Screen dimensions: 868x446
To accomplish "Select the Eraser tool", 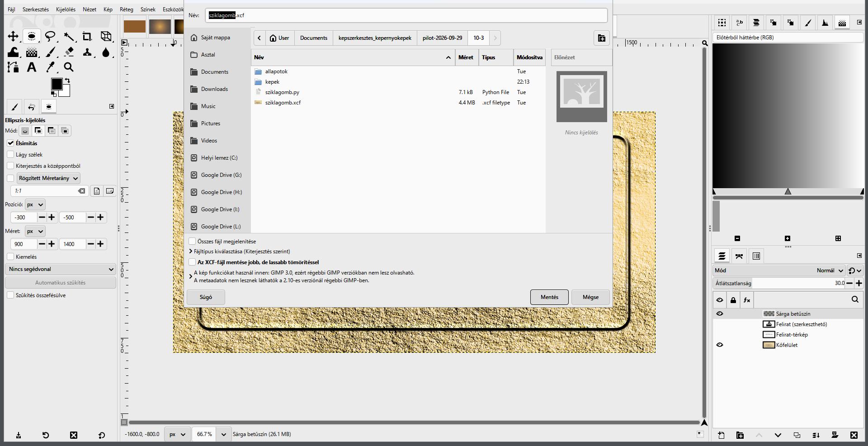I will 69,52.
